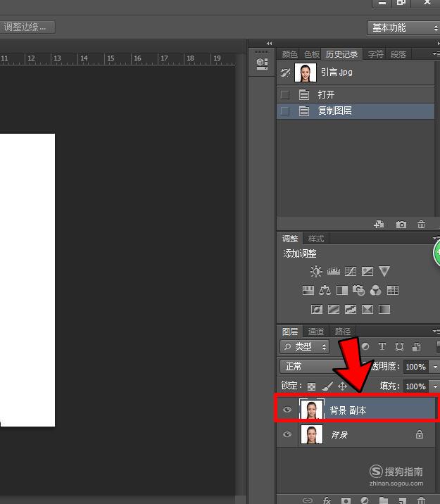Add a Hue/Saturation adjustment layer
This screenshot has height=504, width=440.
pyautogui.click(x=308, y=291)
